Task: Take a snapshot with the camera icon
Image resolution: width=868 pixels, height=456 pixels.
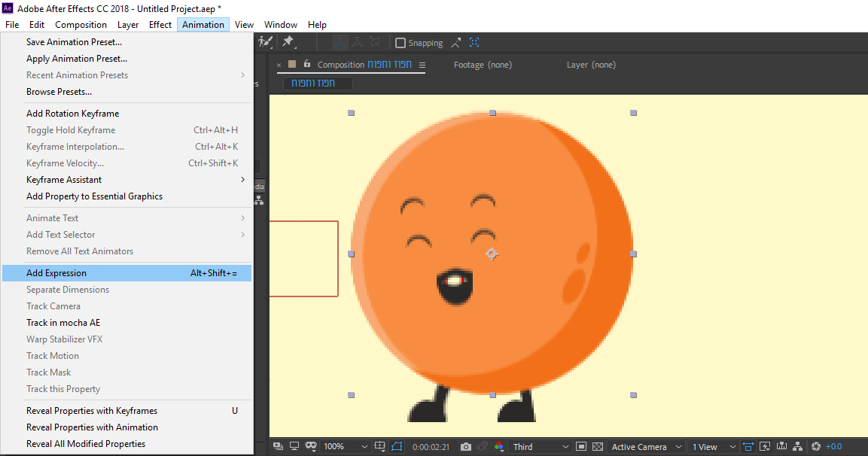Action: [x=466, y=447]
